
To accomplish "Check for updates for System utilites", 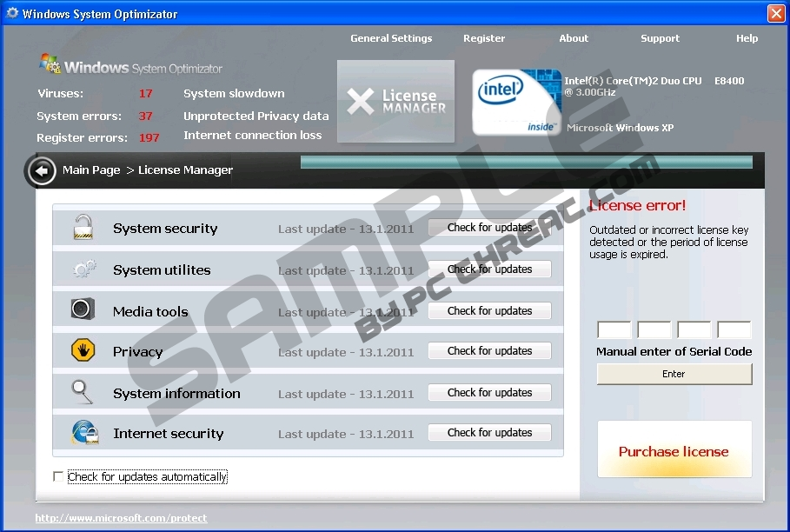I will click(x=489, y=269).
